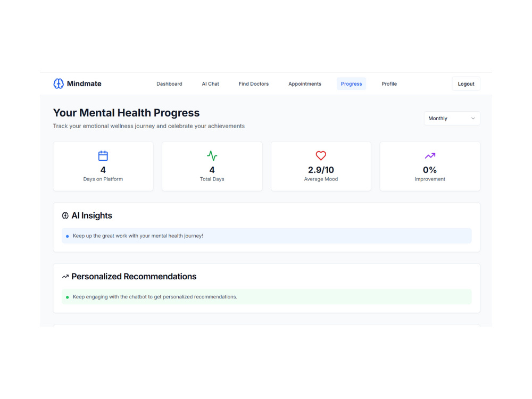Switch to Appointments page

click(305, 84)
